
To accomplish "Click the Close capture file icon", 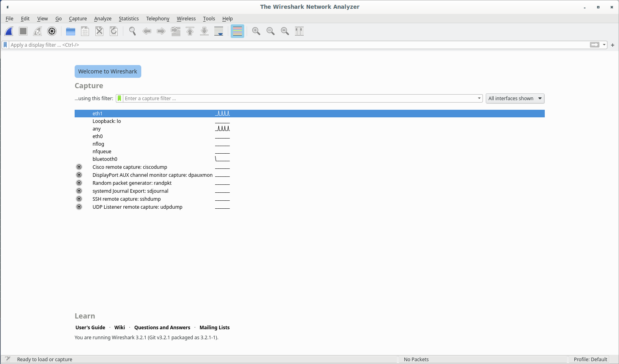I will click(x=99, y=31).
